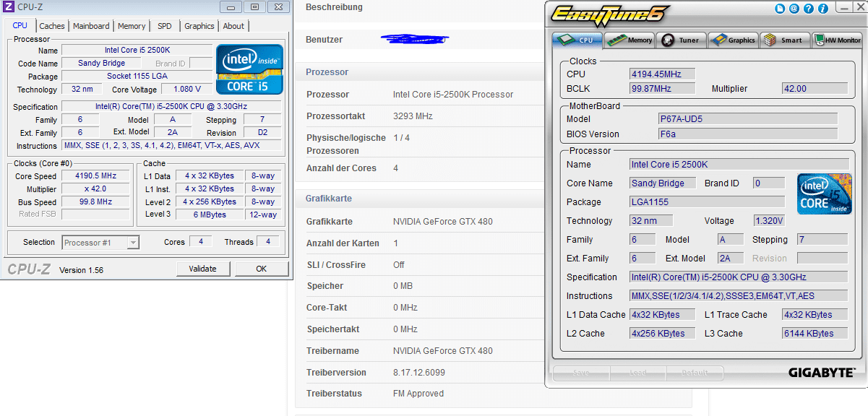Show the About tab in CPU-Z

coord(233,26)
